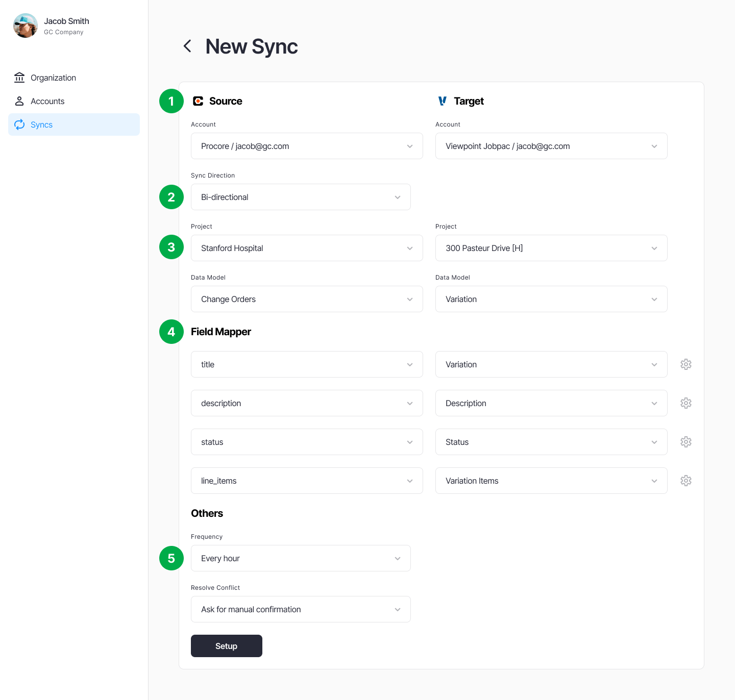735x700 pixels.
Task: Open the description source field dropdown
Action: (x=307, y=403)
